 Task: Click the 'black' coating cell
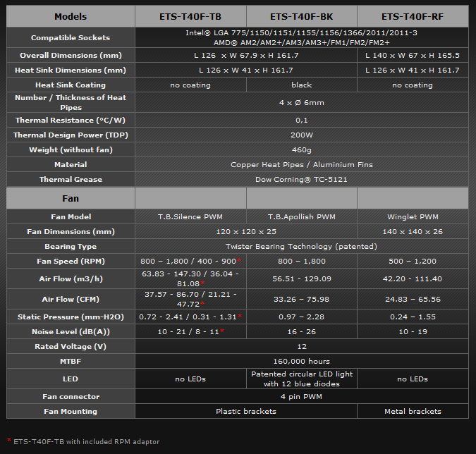click(301, 85)
